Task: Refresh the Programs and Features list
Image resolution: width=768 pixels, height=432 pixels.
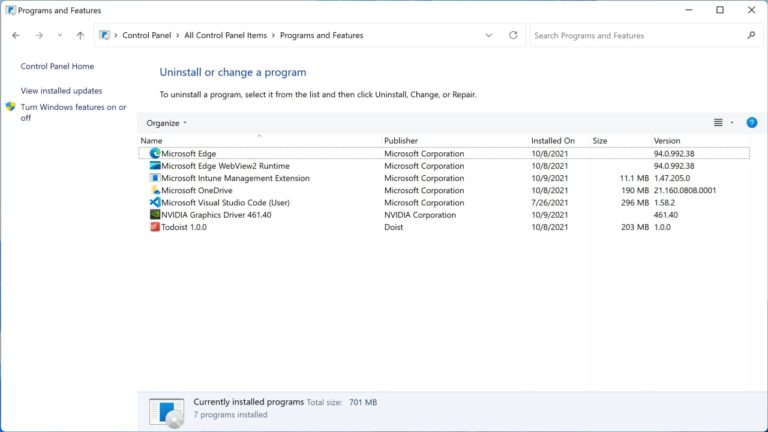Action: click(513, 35)
